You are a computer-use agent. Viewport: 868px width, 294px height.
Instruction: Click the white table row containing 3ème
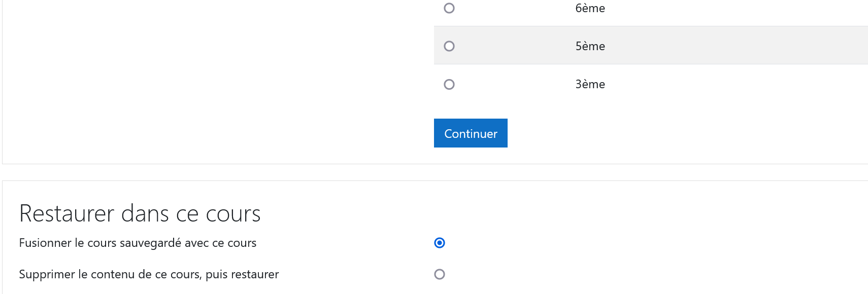(x=651, y=84)
